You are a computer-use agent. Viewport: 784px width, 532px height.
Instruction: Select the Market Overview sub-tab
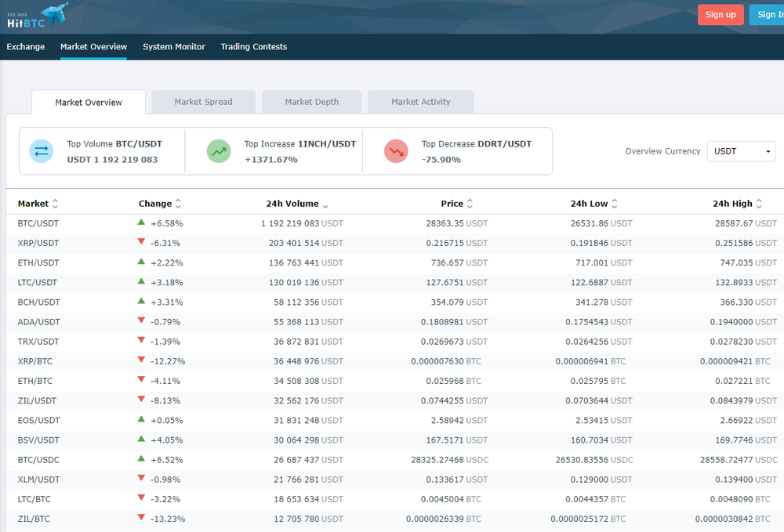[89, 103]
